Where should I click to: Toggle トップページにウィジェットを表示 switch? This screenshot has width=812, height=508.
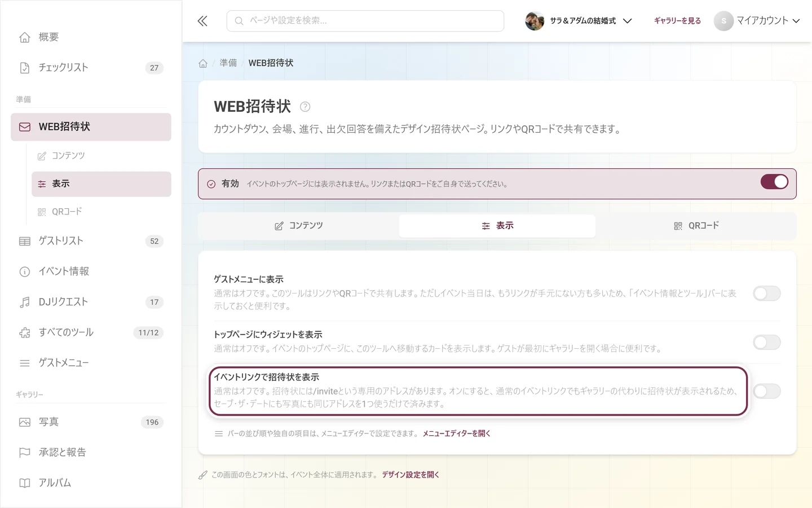767,342
